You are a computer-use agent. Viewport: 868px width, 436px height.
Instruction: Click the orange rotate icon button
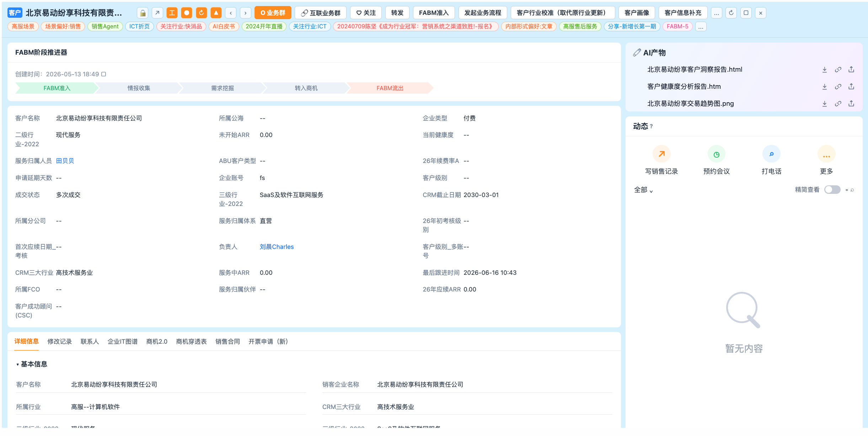[x=201, y=13]
